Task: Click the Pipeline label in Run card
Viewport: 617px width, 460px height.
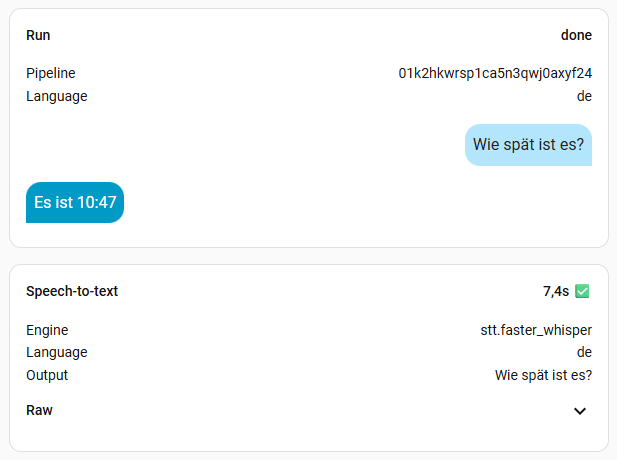Action: pyautogui.click(x=51, y=73)
